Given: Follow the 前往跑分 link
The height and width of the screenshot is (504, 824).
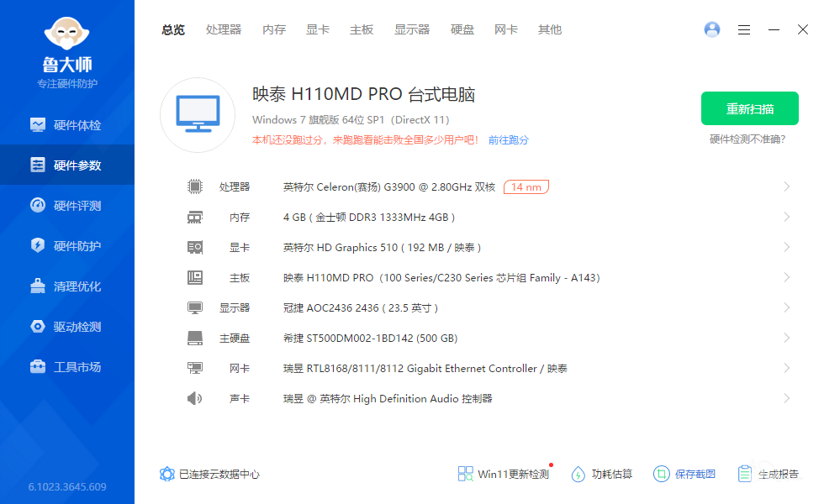Looking at the screenshot, I should pos(509,140).
